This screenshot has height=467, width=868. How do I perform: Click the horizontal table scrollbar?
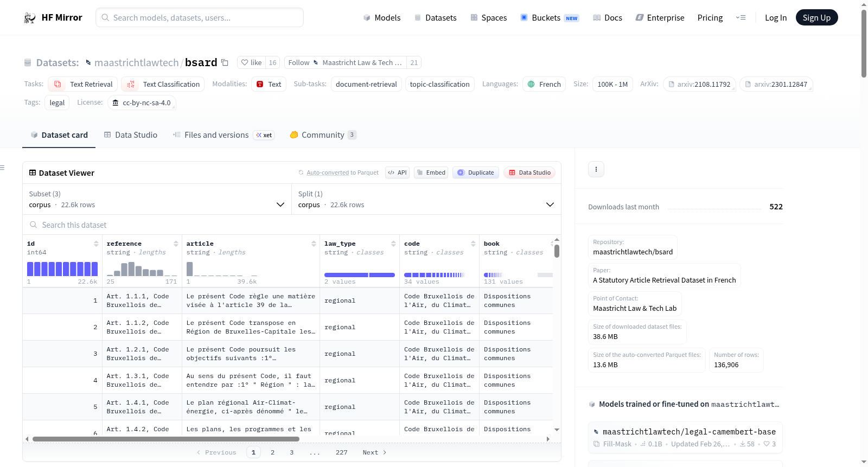166,439
